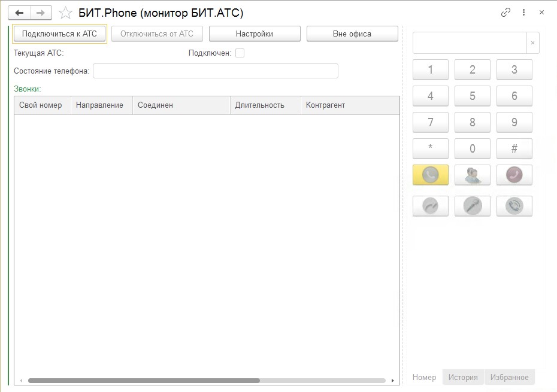The height and width of the screenshot is (392, 557).
Task: Click the call hold phone icon
Action: click(514, 206)
